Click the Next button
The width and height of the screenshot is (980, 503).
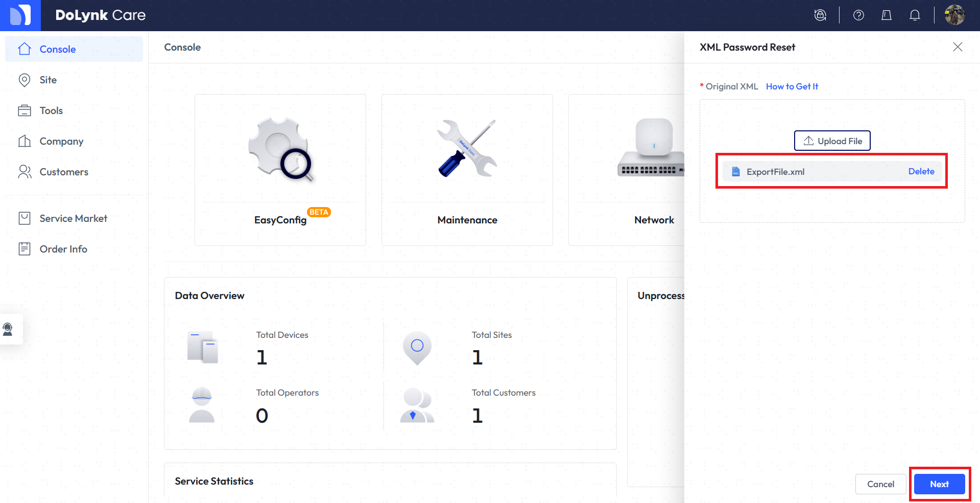[x=940, y=484]
